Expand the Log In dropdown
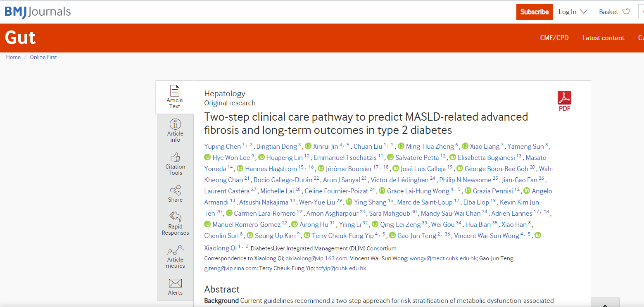The width and height of the screenshot is (644, 307). (x=573, y=12)
